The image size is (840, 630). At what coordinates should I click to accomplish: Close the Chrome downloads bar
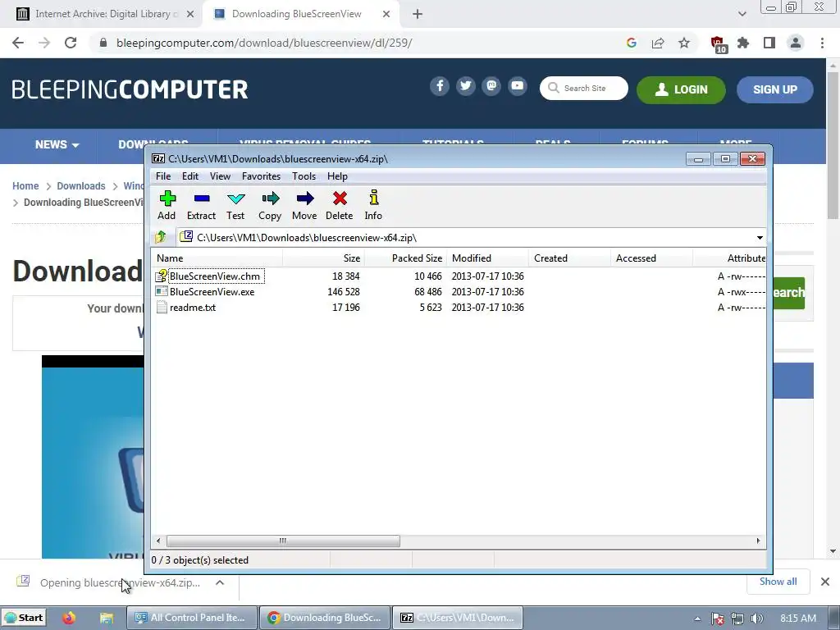coord(825,582)
